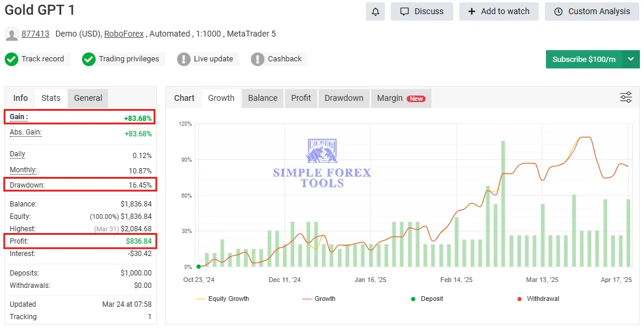Open the Margin chart tab

coord(400,98)
